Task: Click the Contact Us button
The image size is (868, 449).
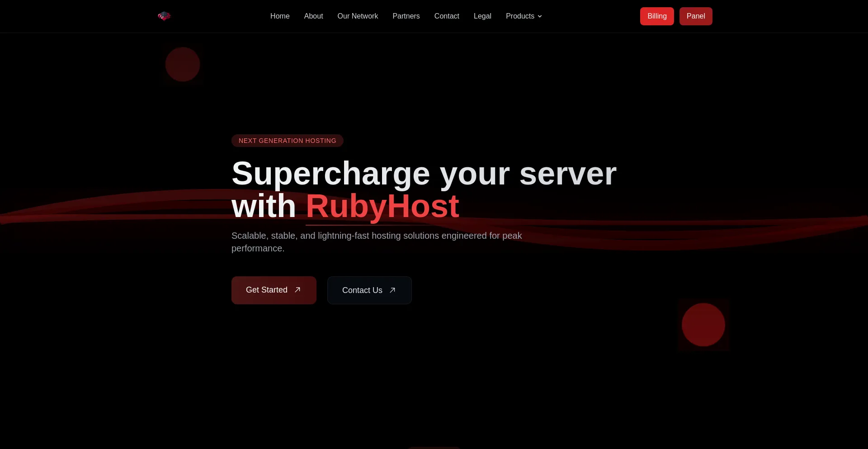Action: click(x=369, y=290)
